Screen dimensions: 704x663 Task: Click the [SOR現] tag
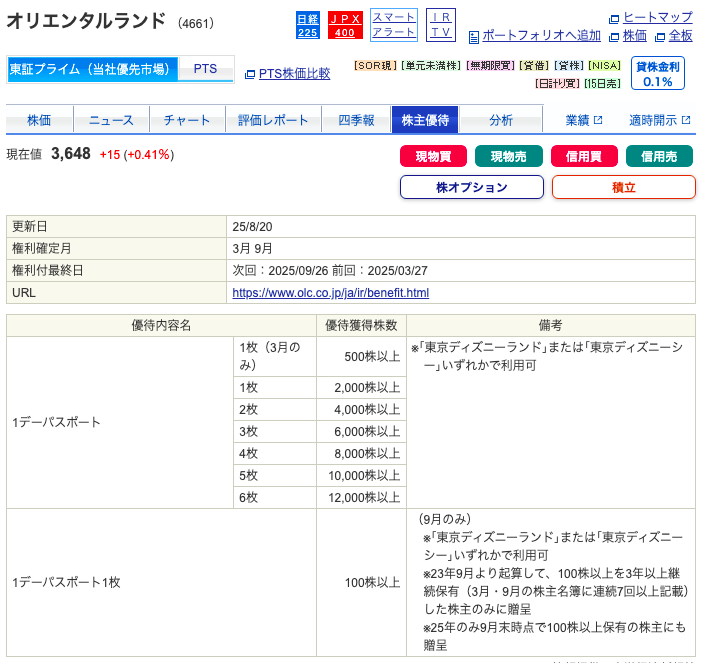click(x=375, y=66)
